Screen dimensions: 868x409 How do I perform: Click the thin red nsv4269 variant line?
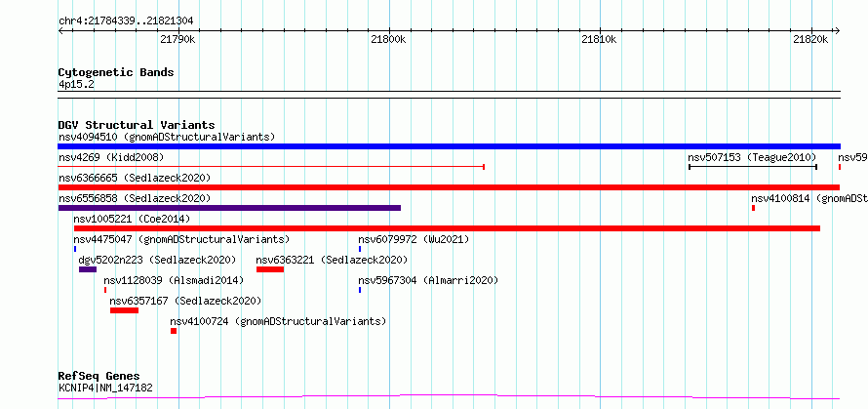(x=271, y=166)
